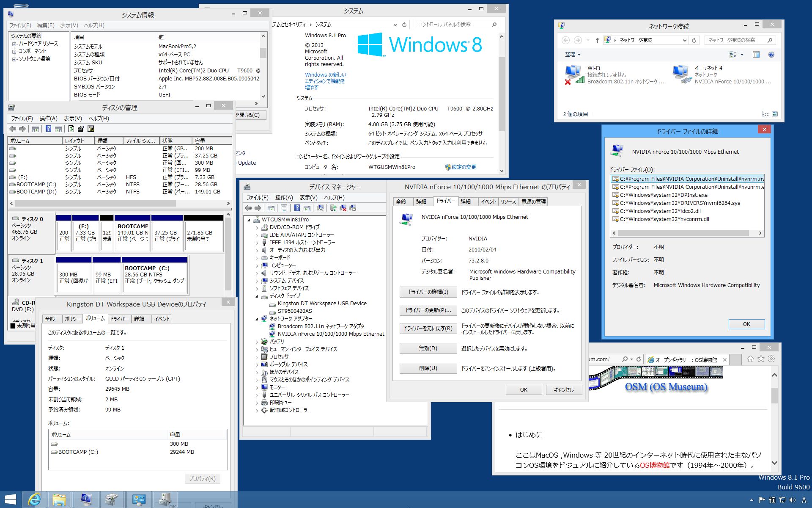Click the tools gear icon in Internet Explorer

pyautogui.click(x=771, y=359)
